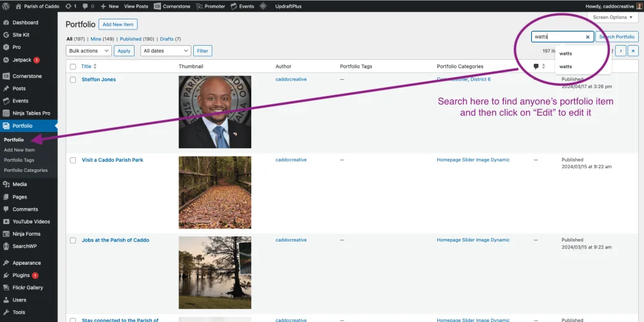The height and width of the screenshot is (322, 644).
Task: Open the All dates filter dropdown
Action: (166, 51)
